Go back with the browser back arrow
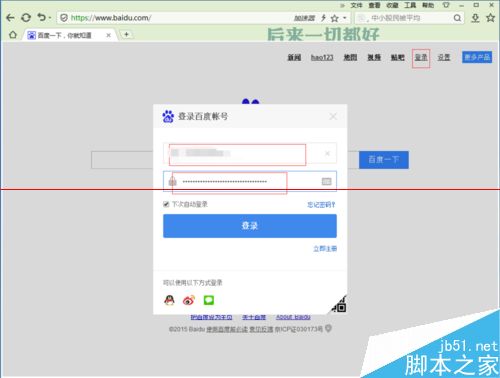Viewport: 500px width, 378px height. 10,18
